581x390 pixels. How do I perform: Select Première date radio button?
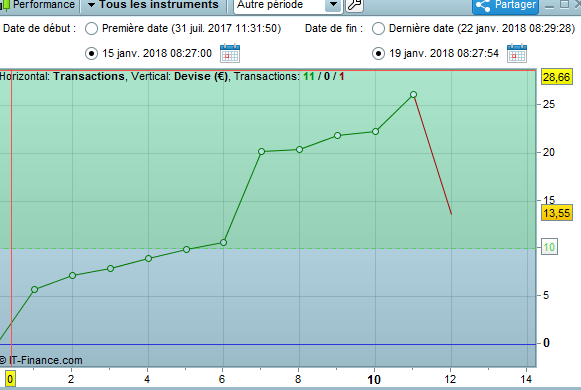(x=91, y=29)
